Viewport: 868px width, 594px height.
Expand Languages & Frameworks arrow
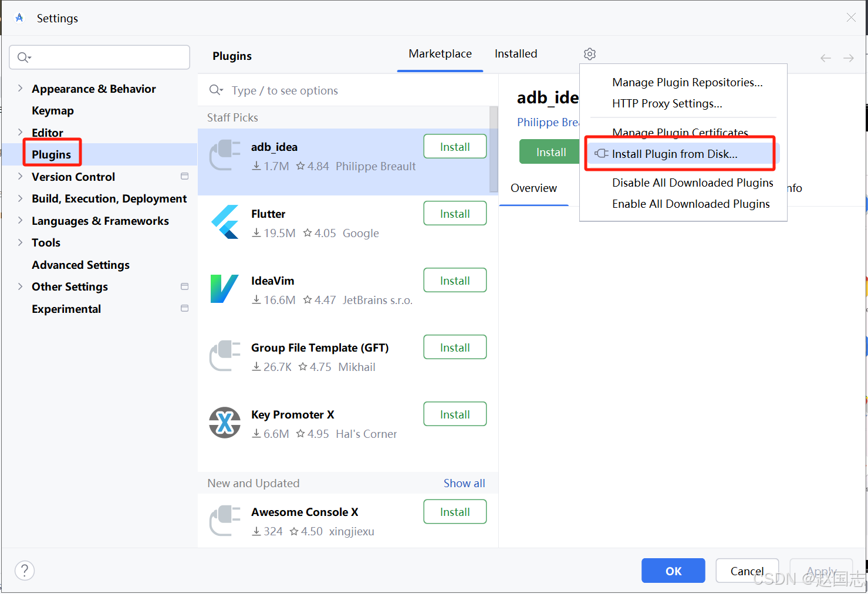tap(20, 220)
